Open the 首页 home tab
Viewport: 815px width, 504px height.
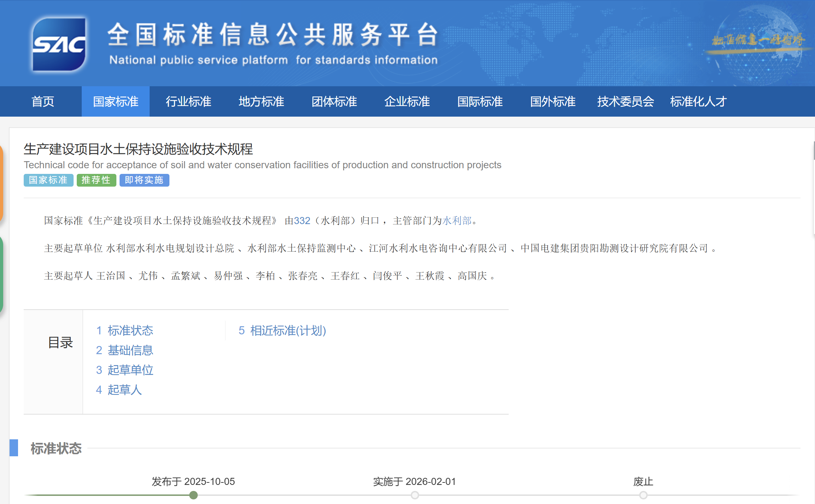click(43, 102)
